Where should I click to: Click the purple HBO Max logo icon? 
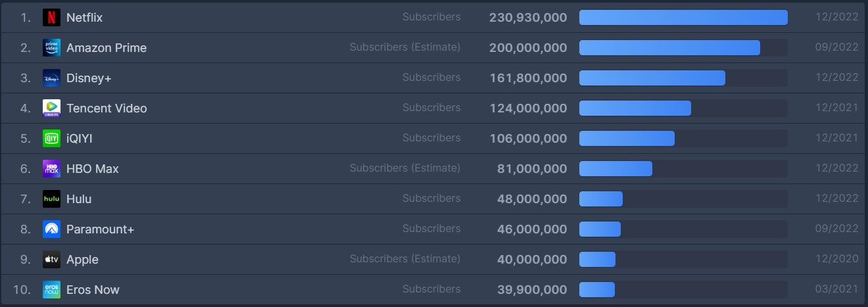(x=51, y=169)
